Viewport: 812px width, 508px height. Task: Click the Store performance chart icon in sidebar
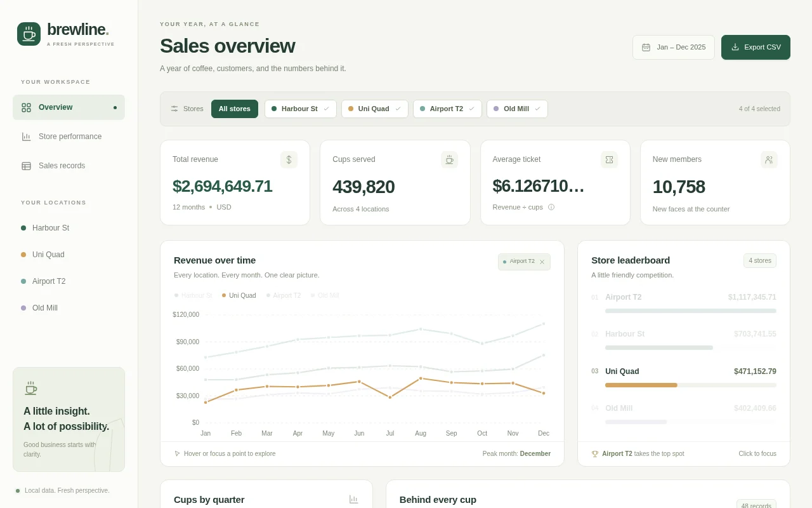pyautogui.click(x=26, y=137)
